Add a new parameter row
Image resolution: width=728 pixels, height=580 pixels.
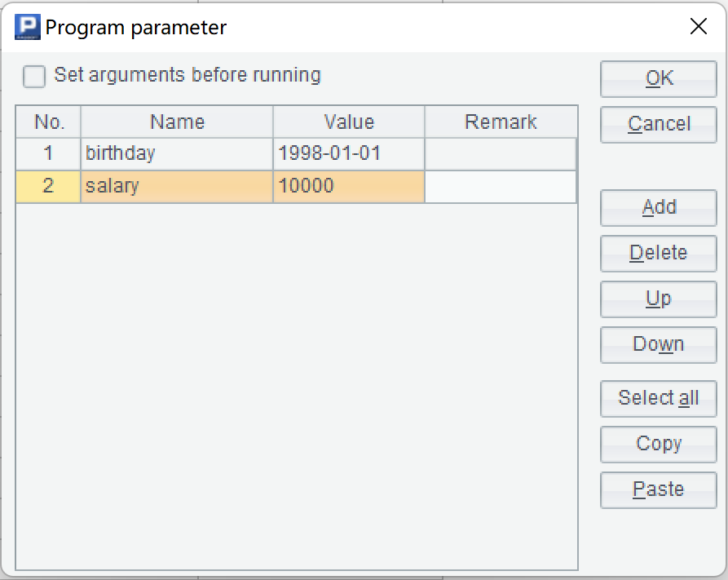pyautogui.click(x=659, y=207)
